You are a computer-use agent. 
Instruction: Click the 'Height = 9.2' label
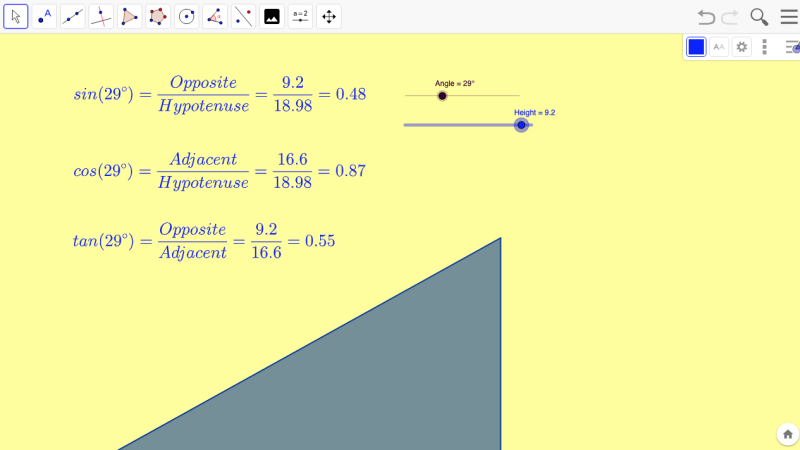click(535, 112)
